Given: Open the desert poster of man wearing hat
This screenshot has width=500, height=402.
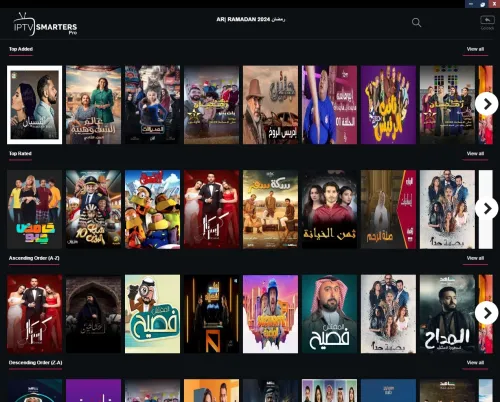Looking at the screenshot, I should point(270,105).
